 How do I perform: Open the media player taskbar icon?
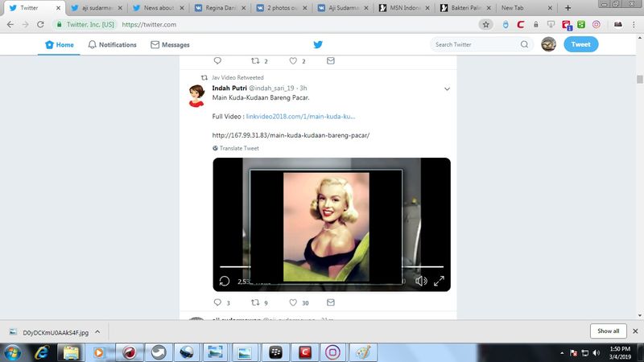click(x=99, y=352)
